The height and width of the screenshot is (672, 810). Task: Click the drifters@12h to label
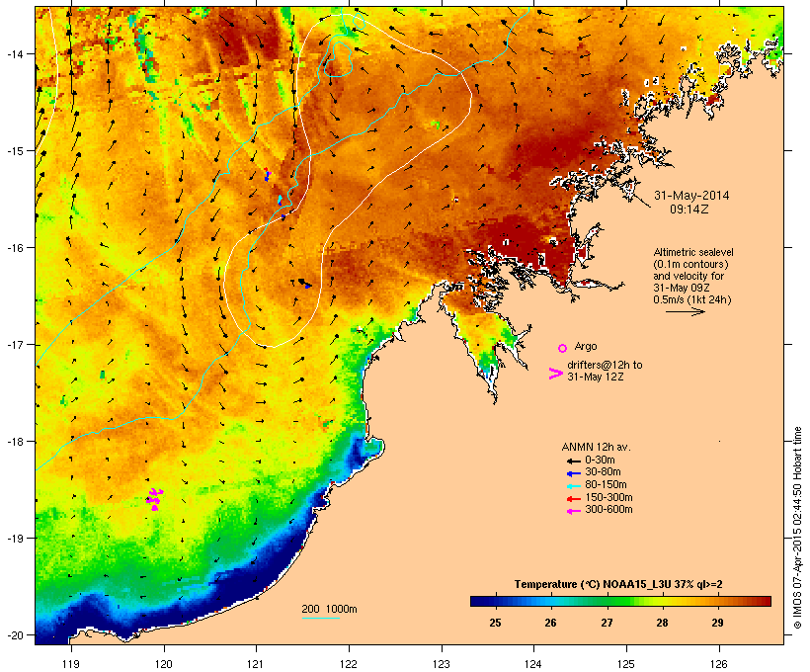coord(605,365)
